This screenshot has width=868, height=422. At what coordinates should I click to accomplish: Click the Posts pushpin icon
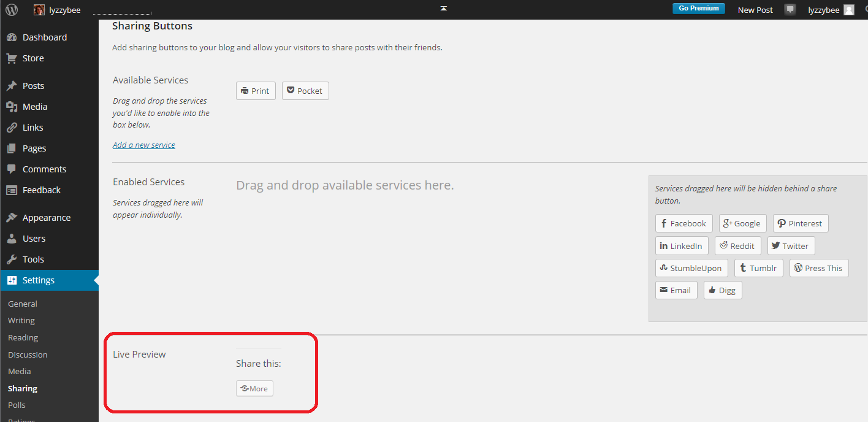12,86
